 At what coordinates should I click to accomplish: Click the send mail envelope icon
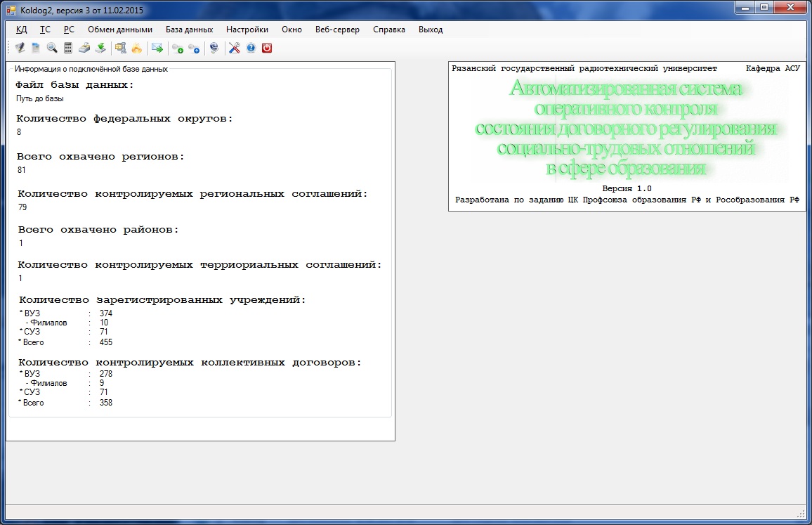[x=157, y=48]
